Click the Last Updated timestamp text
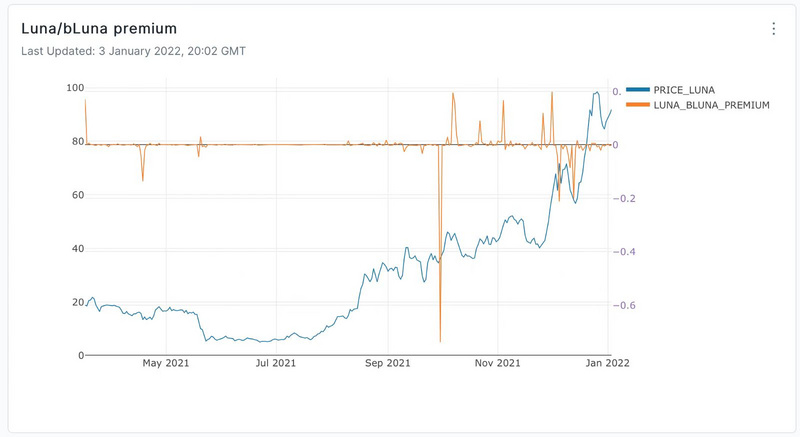This screenshot has height=437, width=800. click(133, 50)
